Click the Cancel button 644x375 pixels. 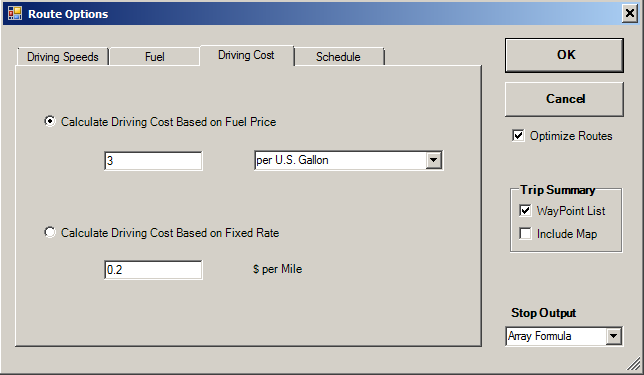click(x=564, y=99)
